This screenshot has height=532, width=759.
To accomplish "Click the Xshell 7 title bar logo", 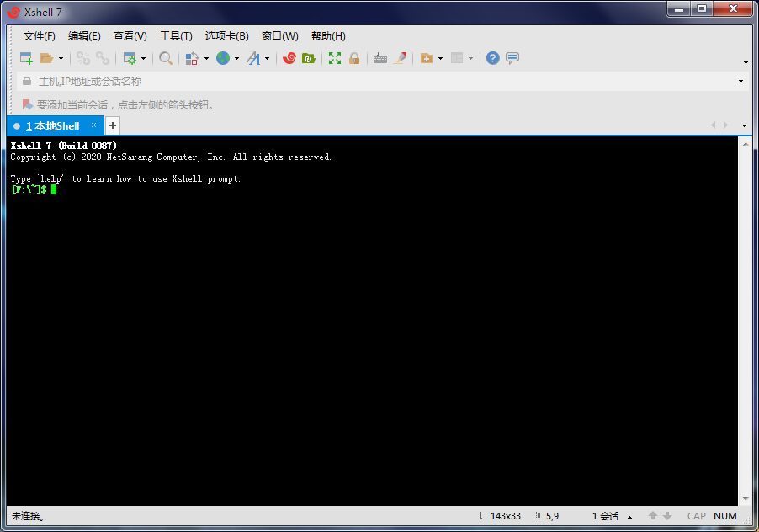I will [x=13, y=12].
